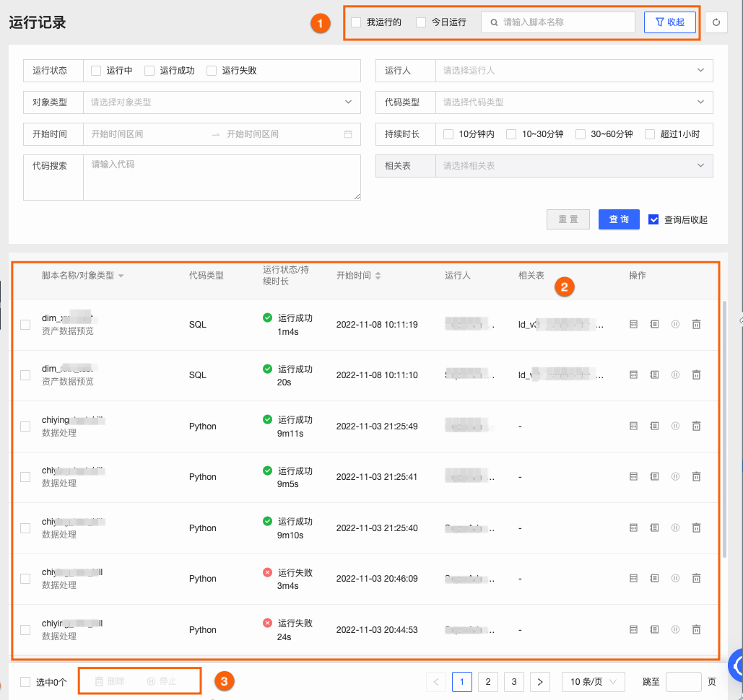This screenshot has height=700, width=743.
Task: Open log for the failed 20:44:53 run
Action: click(x=654, y=630)
